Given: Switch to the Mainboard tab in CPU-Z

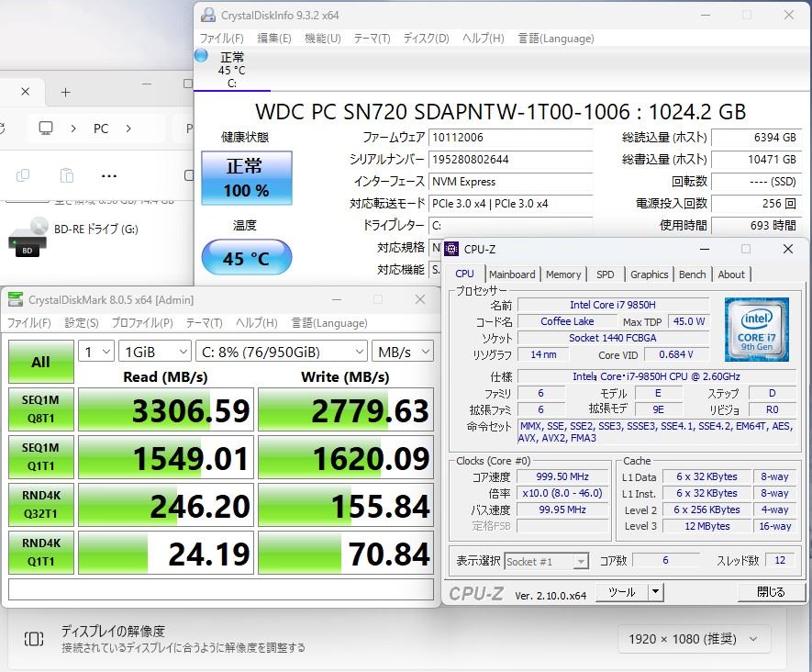Looking at the screenshot, I should tap(512, 274).
